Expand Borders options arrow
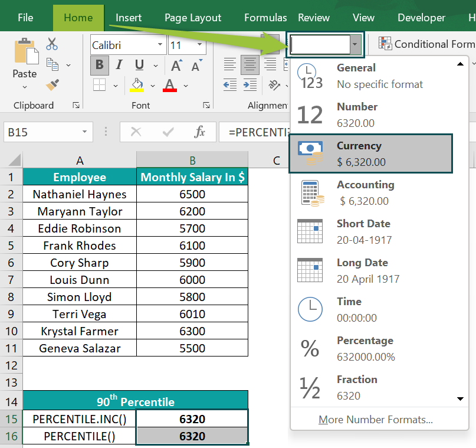Image resolution: width=476 pixels, height=448 pixels. pyautogui.click(x=116, y=86)
